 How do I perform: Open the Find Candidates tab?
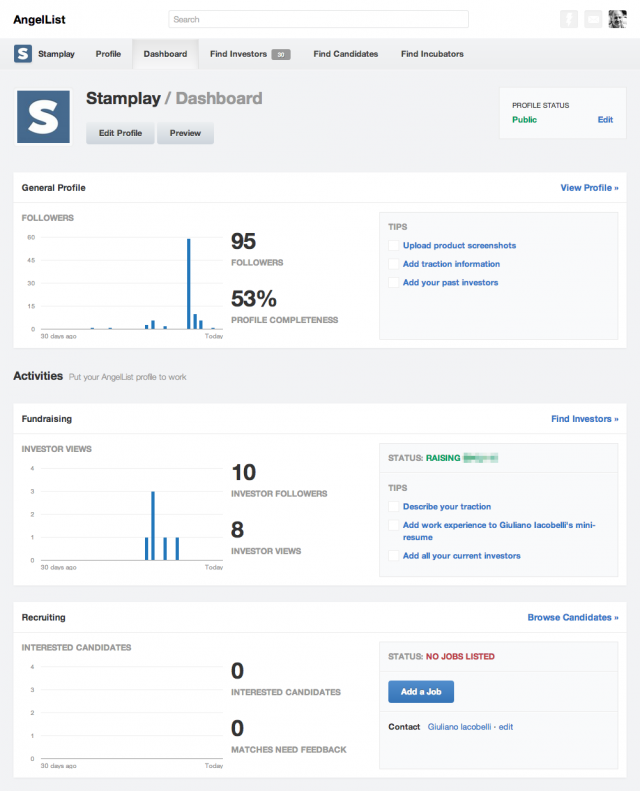[345, 53]
